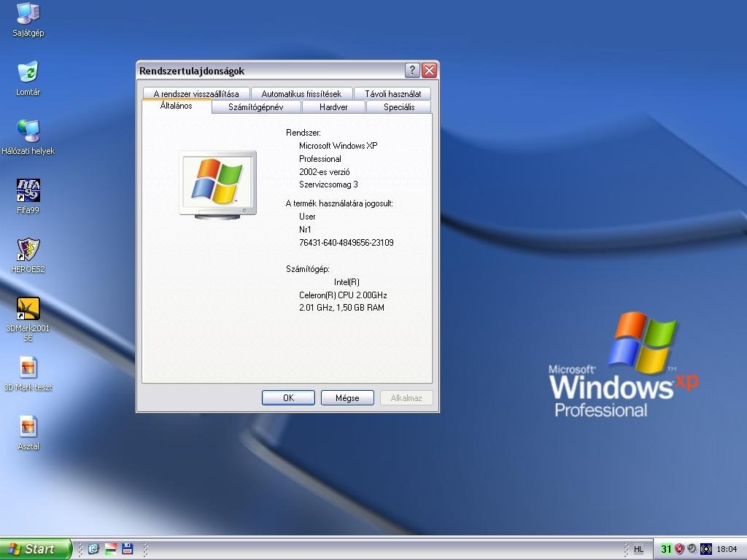Switch to the A rendszer visszaállítása tab

click(x=196, y=93)
